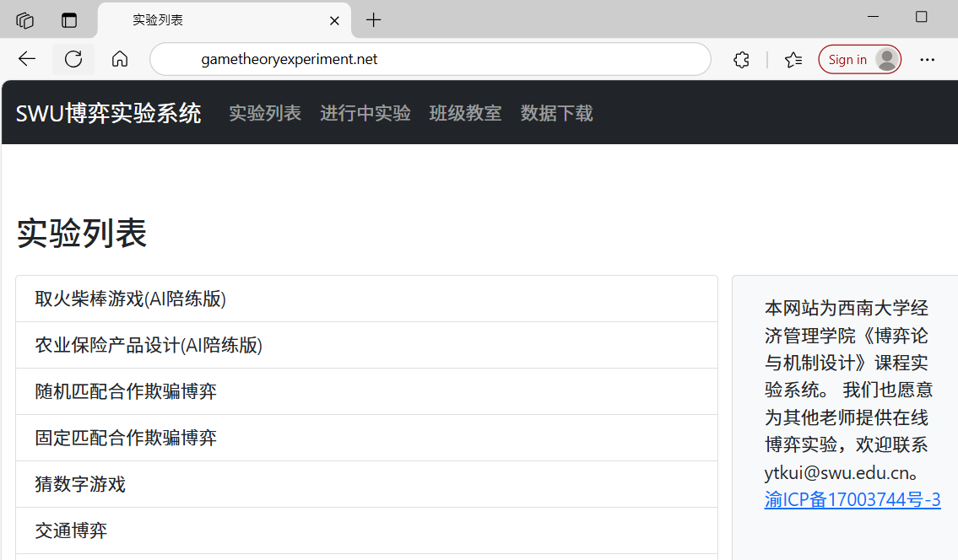Open the favorites star icon
958x560 pixels.
tap(793, 60)
